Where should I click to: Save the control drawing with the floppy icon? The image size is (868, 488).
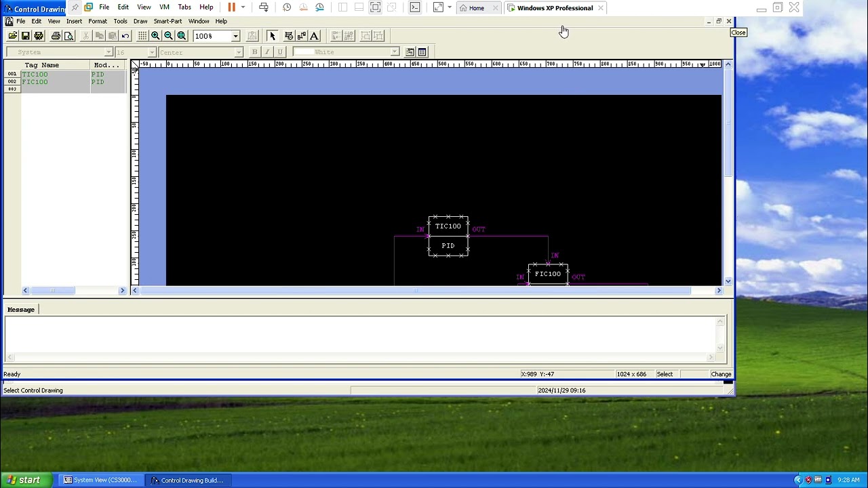26,36
